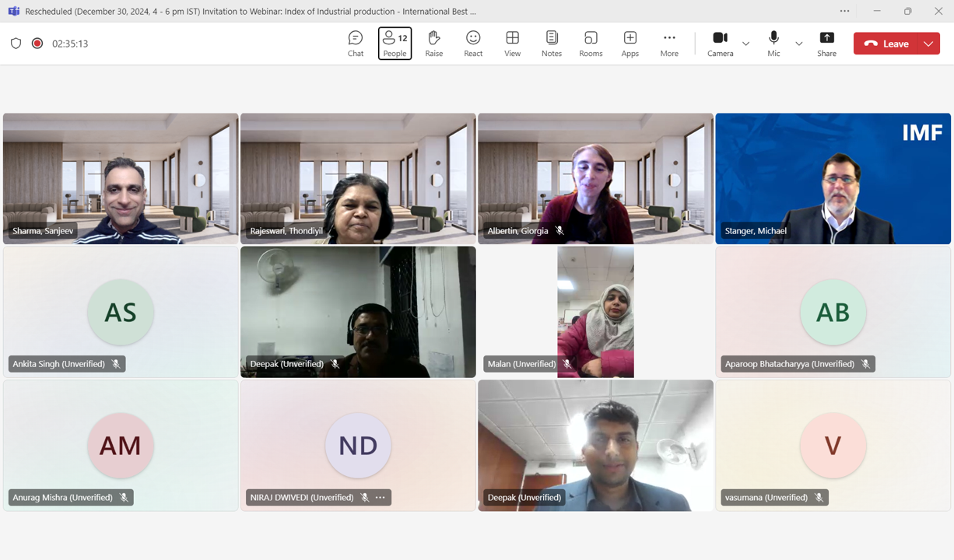The image size is (954, 560).
Task: Click the Teams logo in title bar
Action: coord(13,11)
